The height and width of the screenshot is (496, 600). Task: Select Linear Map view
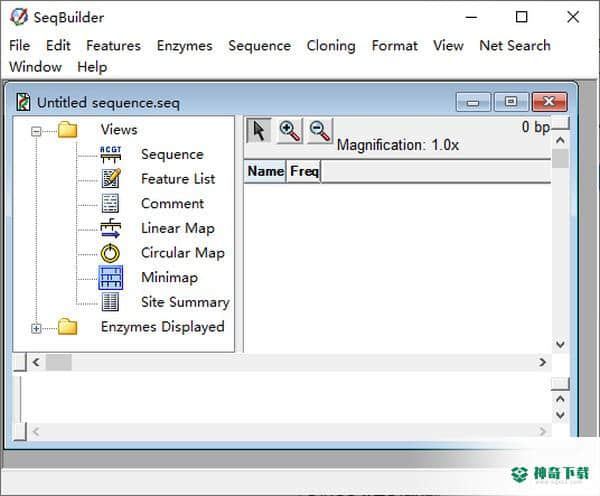tap(178, 228)
